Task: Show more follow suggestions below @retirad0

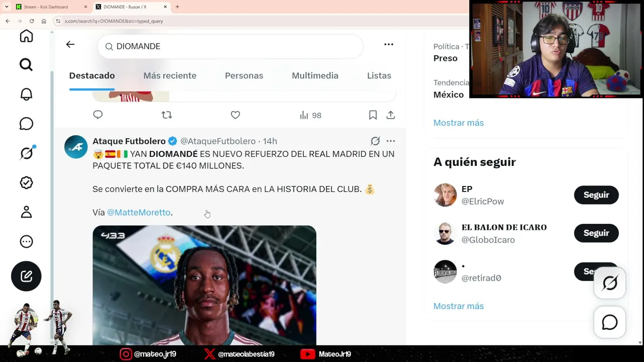Action: [458, 306]
